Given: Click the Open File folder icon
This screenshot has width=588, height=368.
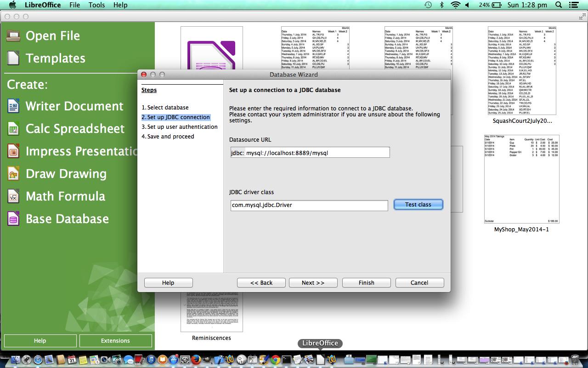Looking at the screenshot, I should pyautogui.click(x=13, y=35).
